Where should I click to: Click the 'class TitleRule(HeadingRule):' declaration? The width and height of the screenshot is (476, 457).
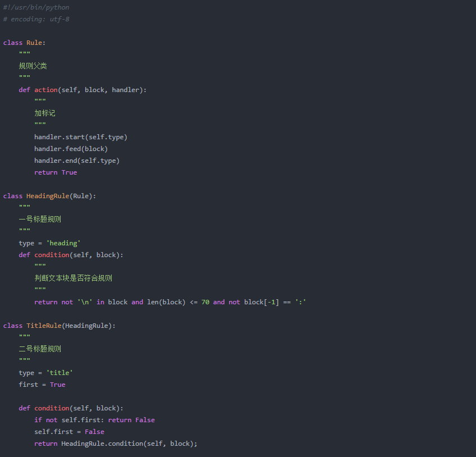59,326
